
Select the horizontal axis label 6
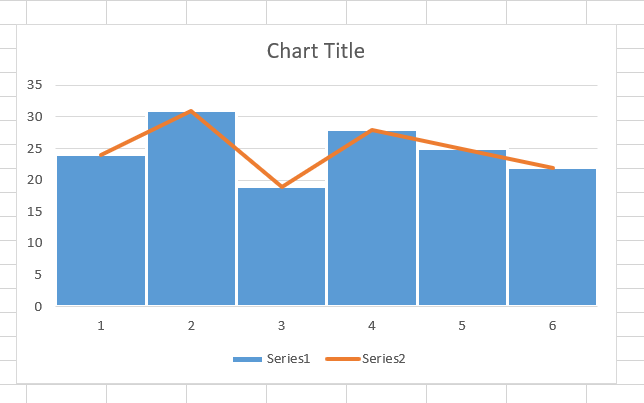[x=552, y=325]
